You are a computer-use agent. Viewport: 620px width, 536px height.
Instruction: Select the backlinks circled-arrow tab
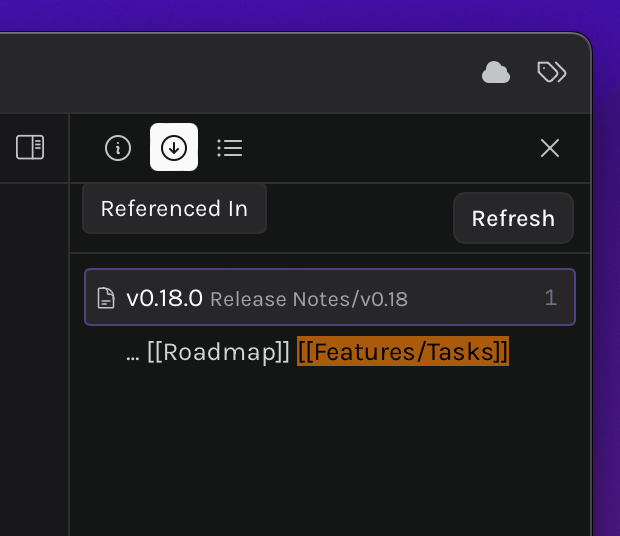pyautogui.click(x=174, y=147)
